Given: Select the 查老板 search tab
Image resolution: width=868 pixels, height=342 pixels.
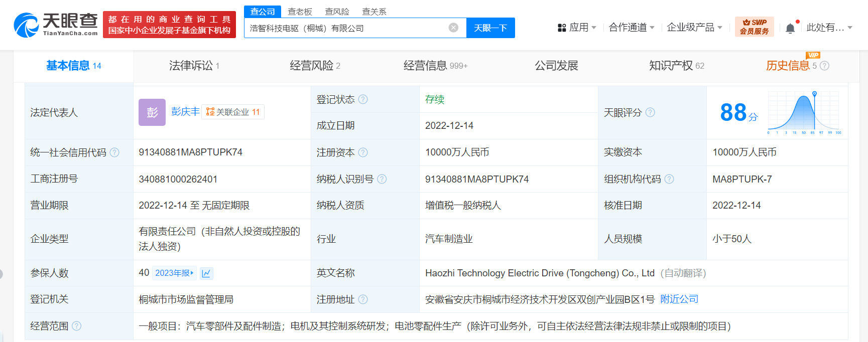Looking at the screenshot, I should [300, 12].
